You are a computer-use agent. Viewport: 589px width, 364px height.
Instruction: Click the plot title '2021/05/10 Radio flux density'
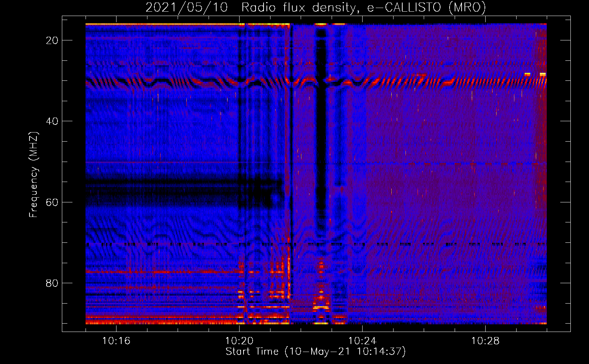coord(316,7)
